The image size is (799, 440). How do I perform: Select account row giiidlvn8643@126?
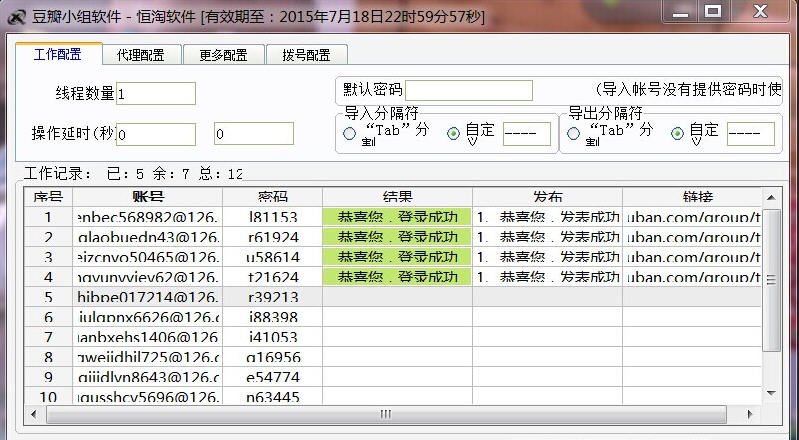(148, 377)
